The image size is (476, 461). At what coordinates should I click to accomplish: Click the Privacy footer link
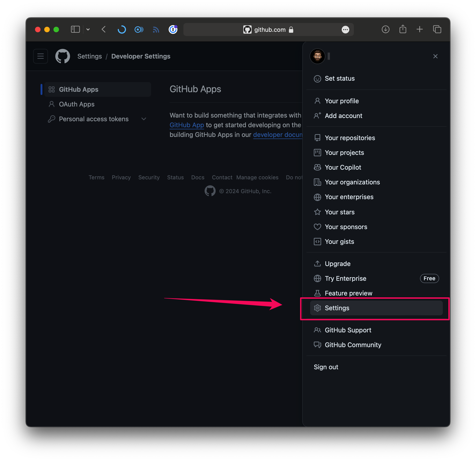pyautogui.click(x=121, y=177)
